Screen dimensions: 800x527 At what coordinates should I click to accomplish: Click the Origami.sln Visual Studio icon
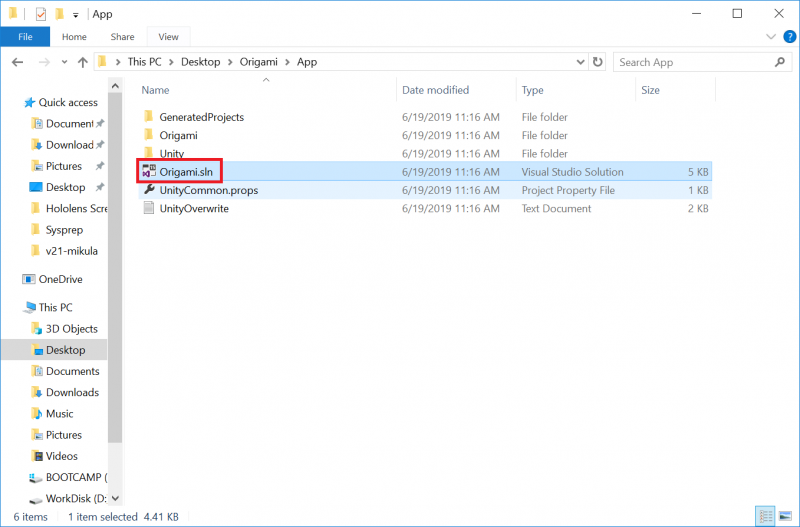click(149, 171)
